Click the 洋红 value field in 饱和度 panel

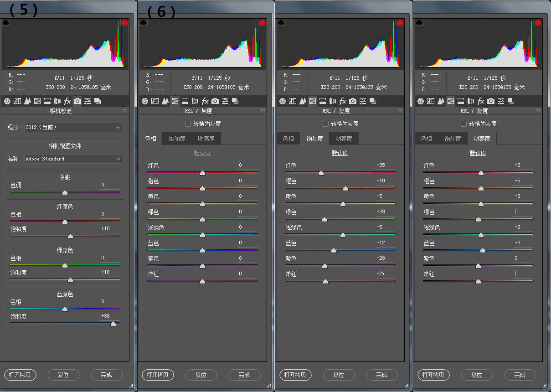[x=385, y=274]
